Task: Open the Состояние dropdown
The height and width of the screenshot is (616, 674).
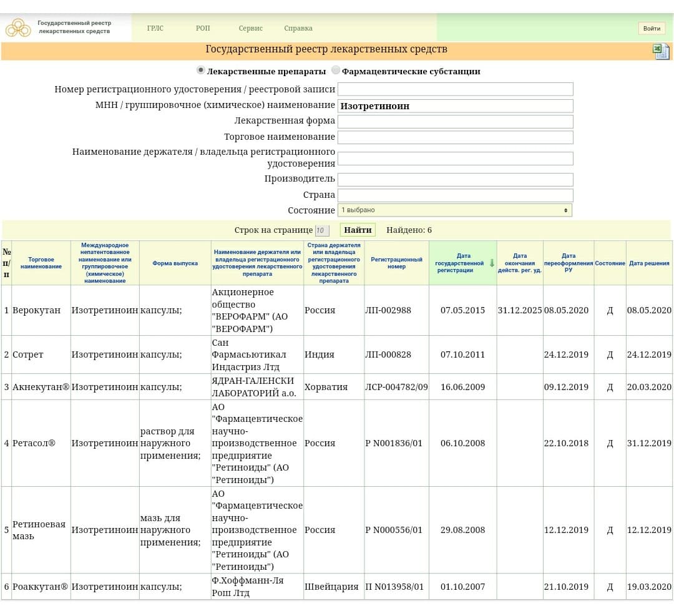Action: (x=454, y=210)
